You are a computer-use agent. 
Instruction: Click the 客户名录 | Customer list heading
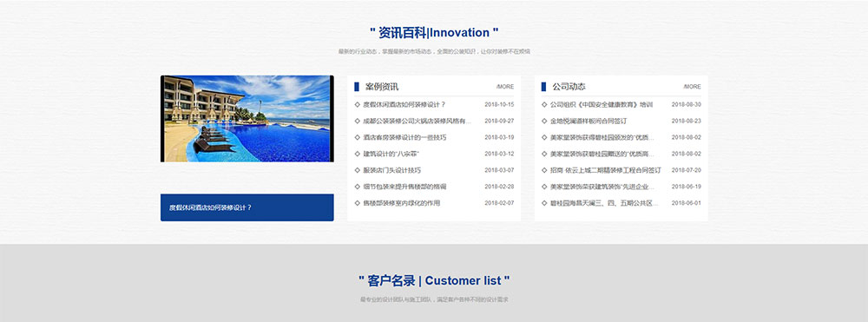click(x=434, y=280)
